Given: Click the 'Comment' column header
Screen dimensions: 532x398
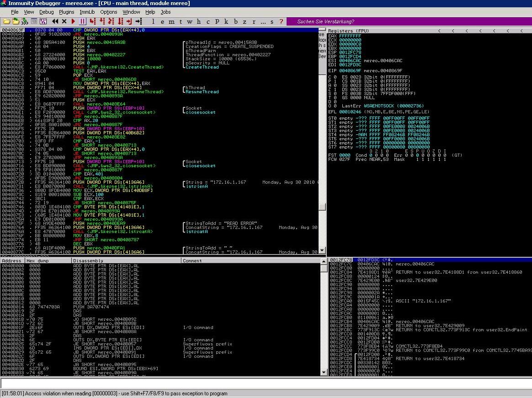Looking at the screenshot, I should (x=250, y=260).
